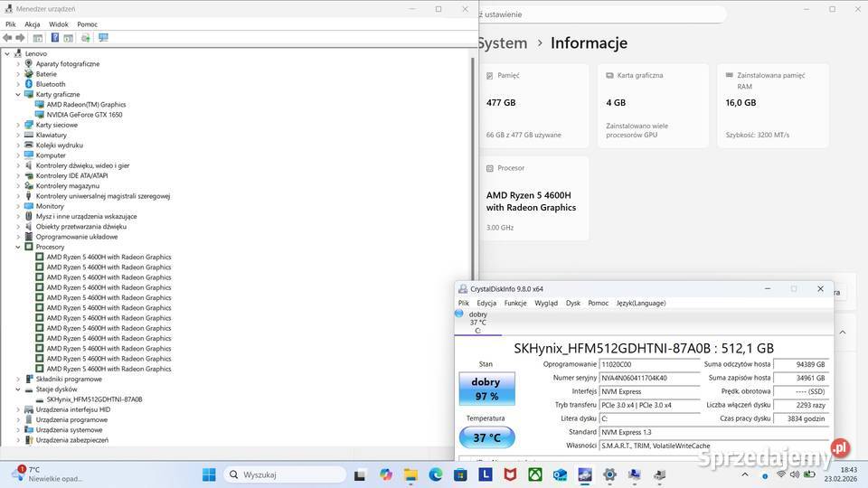Toggle the console tree pane toolbar icon
868x488 pixels.
coord(38,38)
